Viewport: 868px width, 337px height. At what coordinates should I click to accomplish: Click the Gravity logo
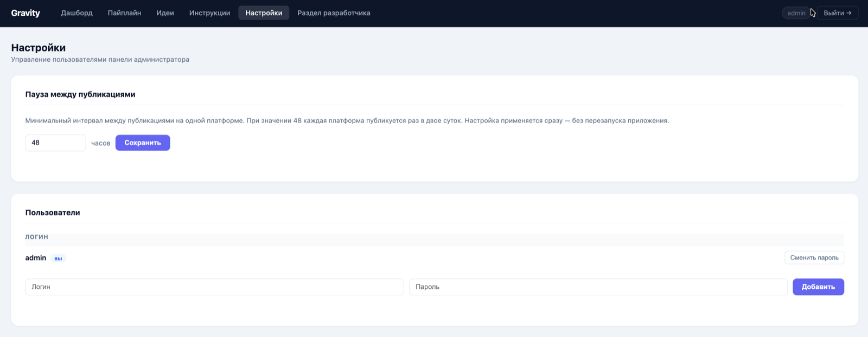25,13
